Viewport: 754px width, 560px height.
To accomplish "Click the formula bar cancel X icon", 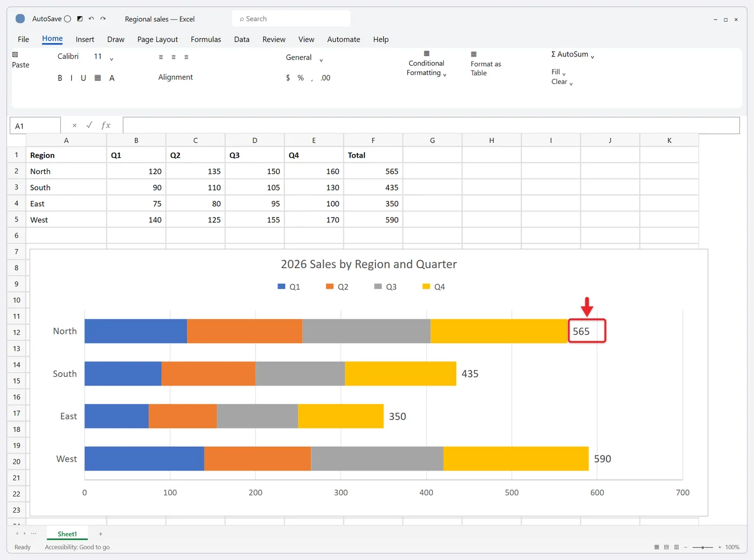I will pyautogui.click(x=74, y=125).
